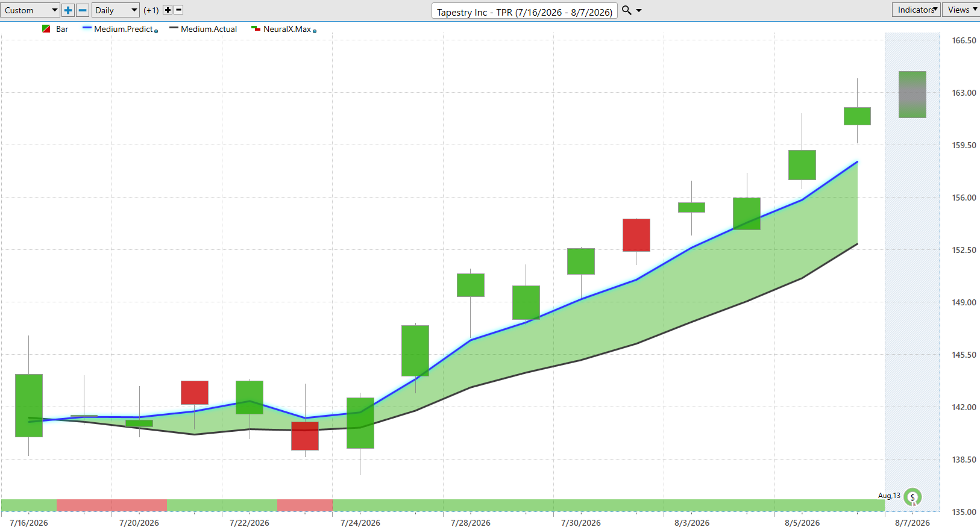
Task: Click the (+1) forecast offset text
Action: 151,10
